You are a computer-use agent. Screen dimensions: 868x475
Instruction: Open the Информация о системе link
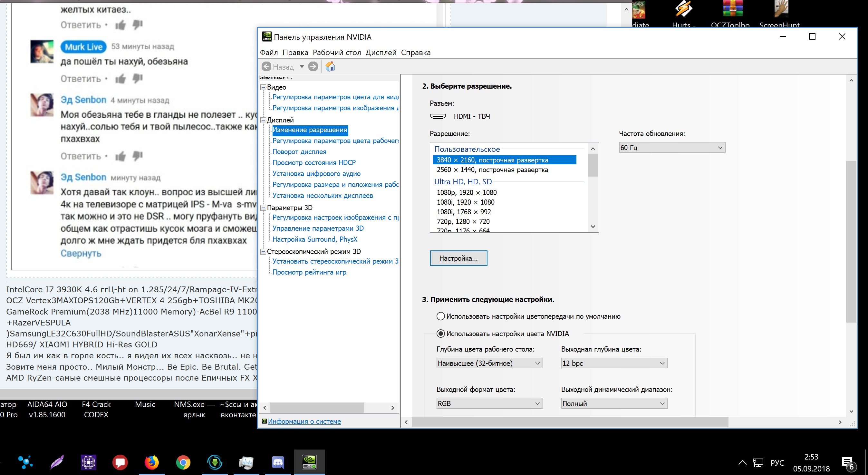304,422
